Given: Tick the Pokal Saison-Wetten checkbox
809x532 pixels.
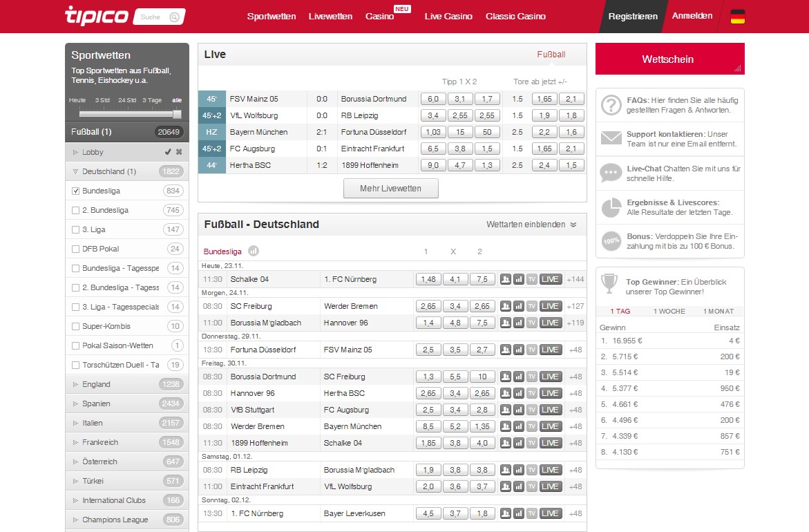Looking at the screenshot, I should pos(76,345).
